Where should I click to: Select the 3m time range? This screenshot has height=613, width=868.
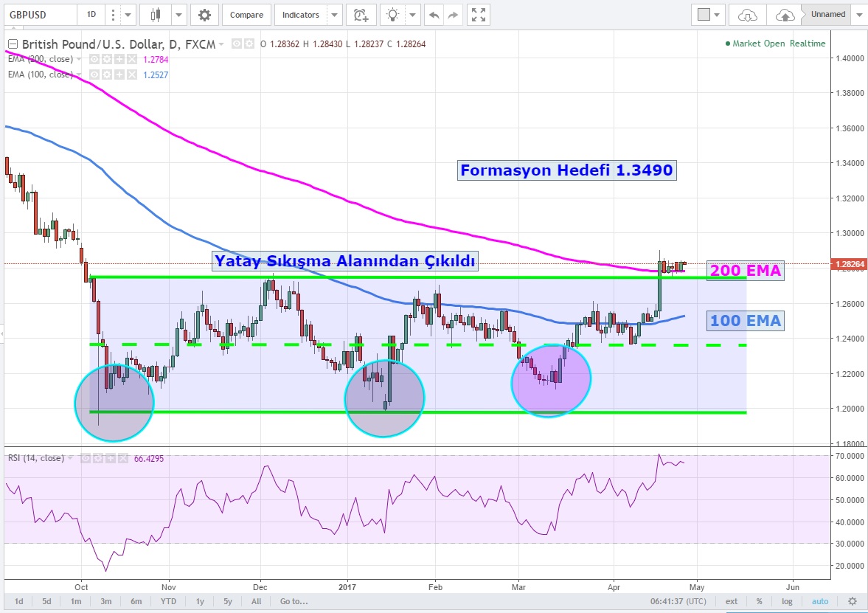click(x=105, y=601)
